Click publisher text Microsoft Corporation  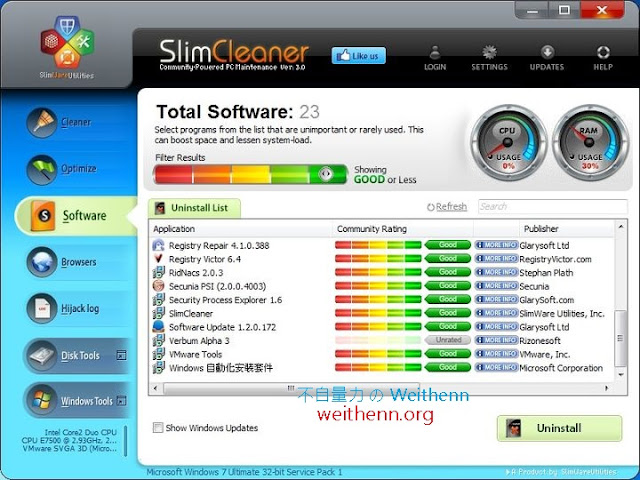tap(561, 368)
